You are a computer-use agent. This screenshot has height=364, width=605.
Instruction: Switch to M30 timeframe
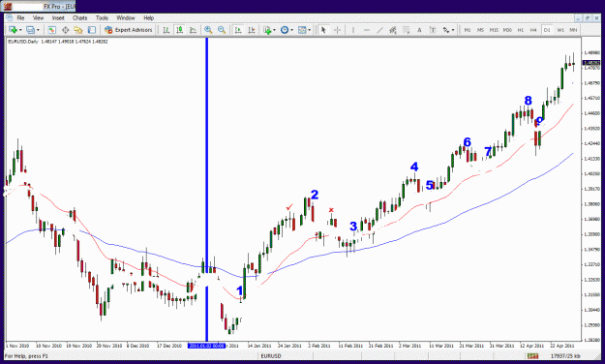point(507,30)
